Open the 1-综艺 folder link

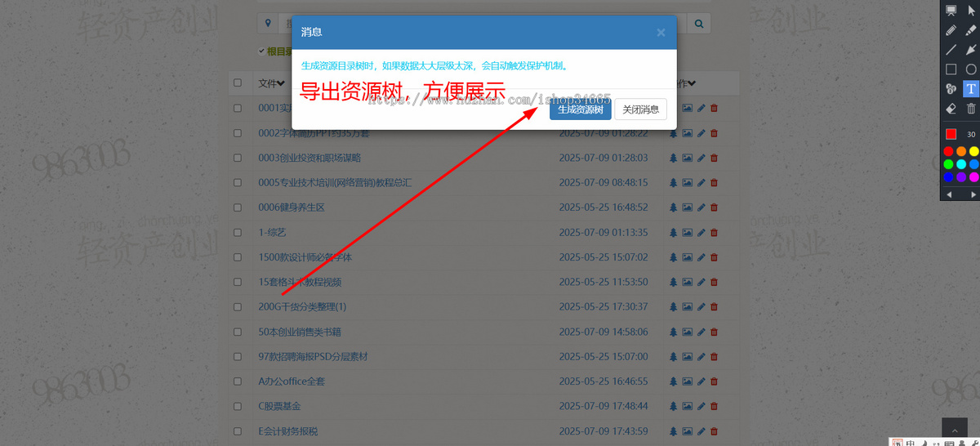(x=272, y=232)
